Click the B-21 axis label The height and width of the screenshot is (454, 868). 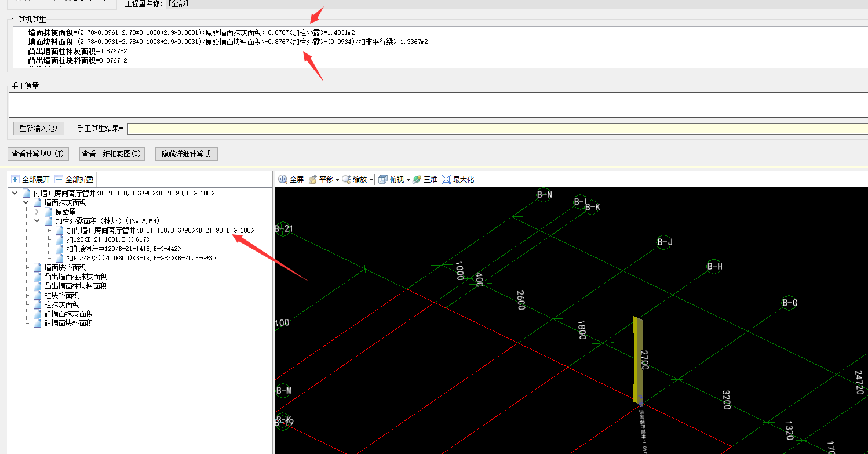[282, 229]
